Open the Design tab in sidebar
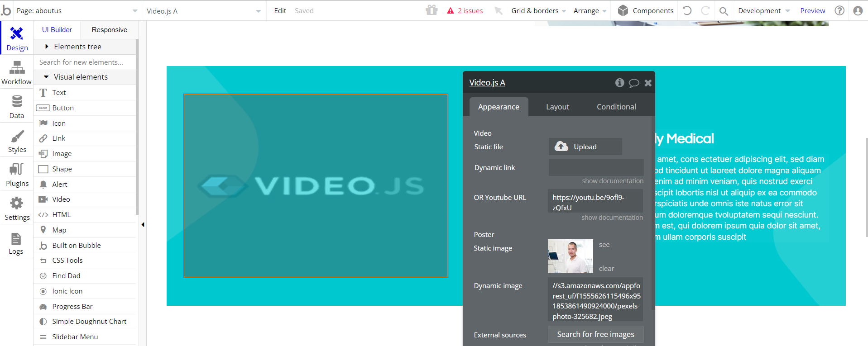This screenshot has height=346, width=868. click(x=17, y=38)
